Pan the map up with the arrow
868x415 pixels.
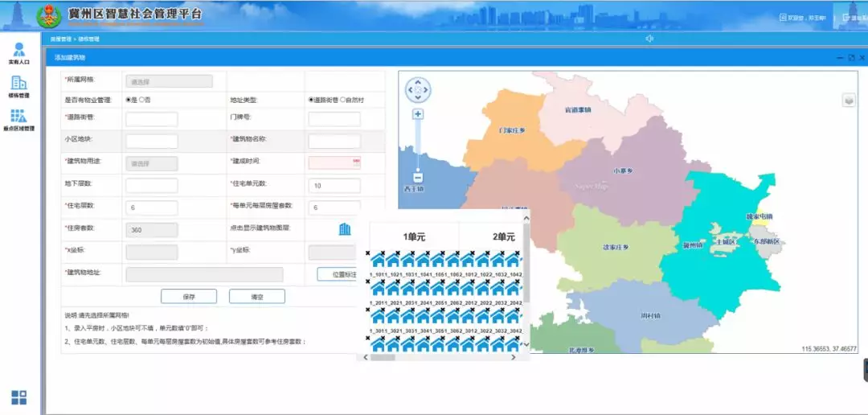pos(418,81)
